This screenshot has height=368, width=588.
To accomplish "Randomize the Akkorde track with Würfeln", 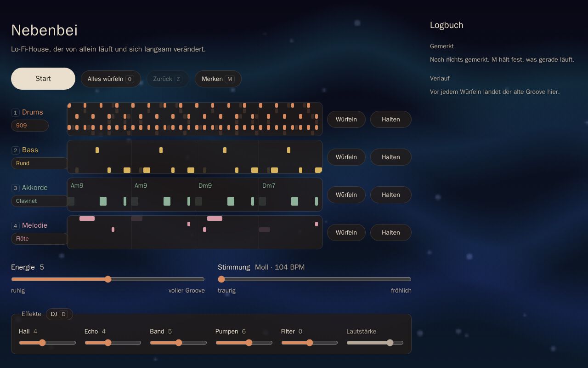I will [346, 195].
